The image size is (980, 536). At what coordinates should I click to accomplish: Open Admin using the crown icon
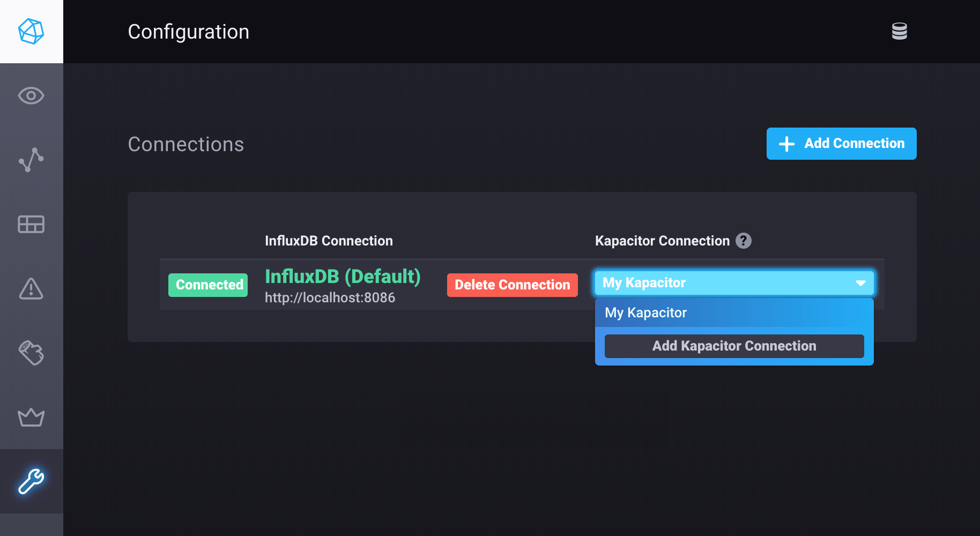click(31, 417)
